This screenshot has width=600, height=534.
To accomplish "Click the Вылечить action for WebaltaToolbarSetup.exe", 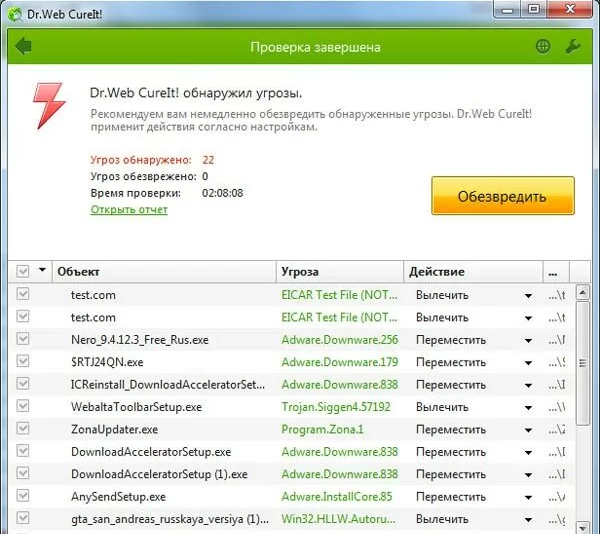I will (442, 407).
